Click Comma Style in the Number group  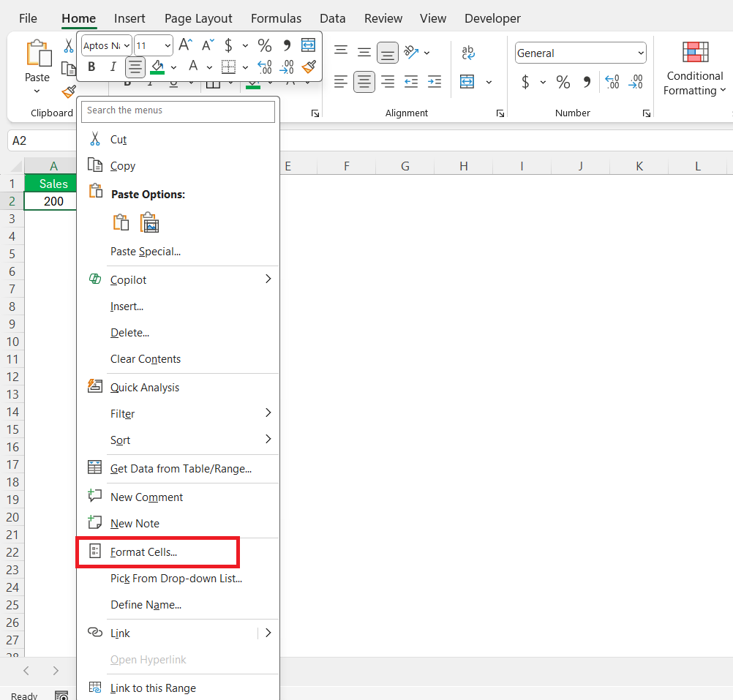[x=586, y=83]
